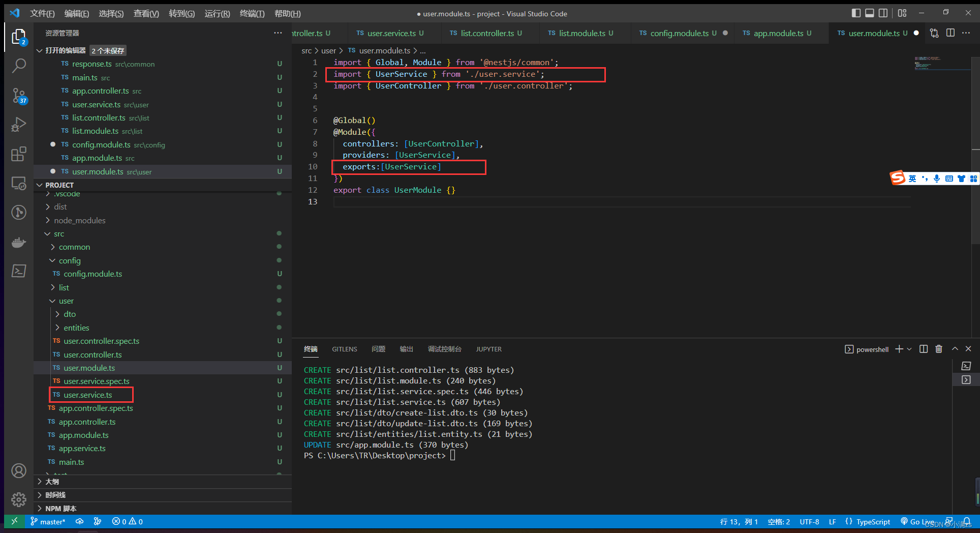This screenshot has width=980, height=533.
Task: Open main.ts under src in tree
Action: click(71, 462)
